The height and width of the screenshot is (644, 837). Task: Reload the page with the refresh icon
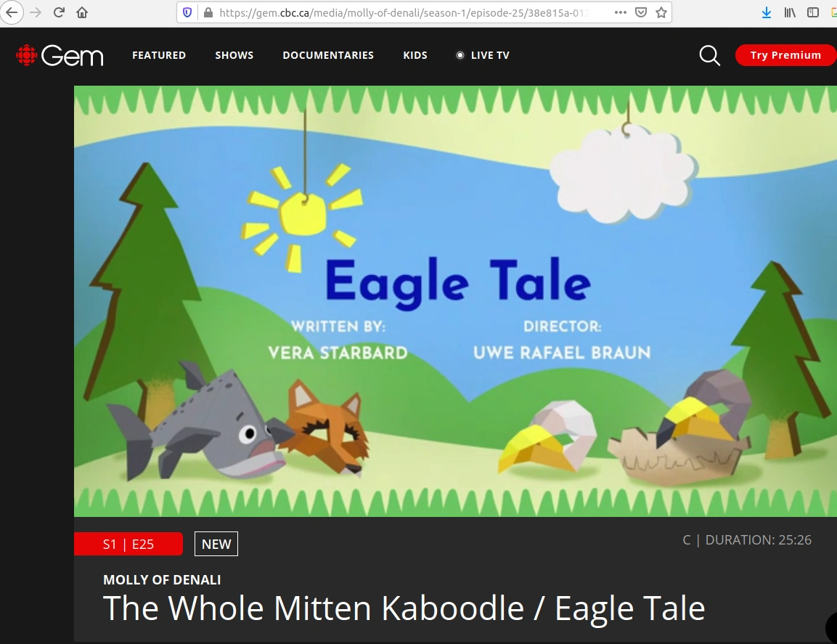[59, 12]
